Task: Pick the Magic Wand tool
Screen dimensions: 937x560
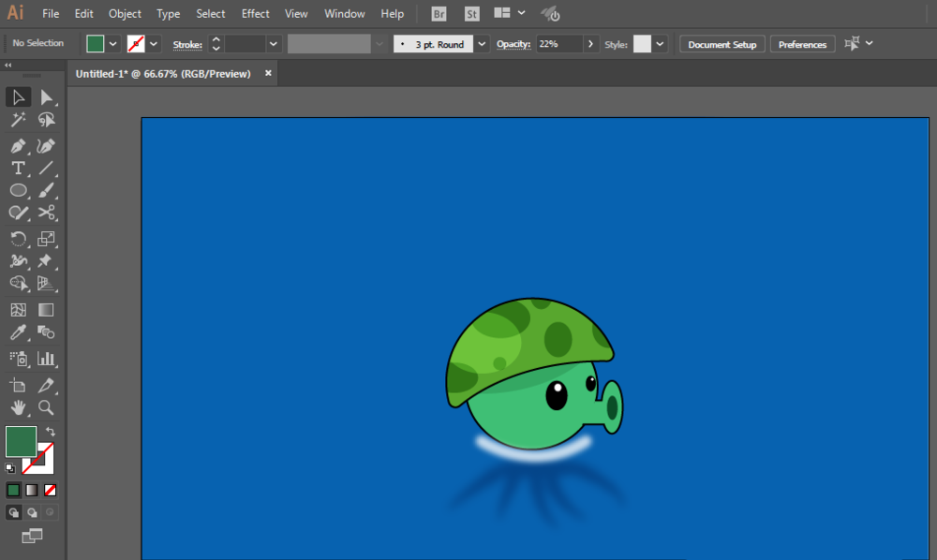Action: (18, 120)
